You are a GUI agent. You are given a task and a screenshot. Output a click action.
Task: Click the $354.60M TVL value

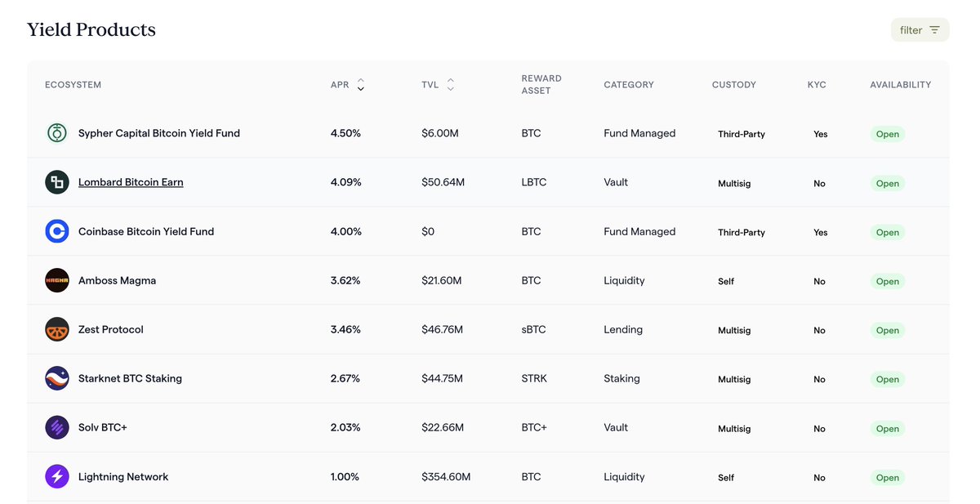tap(446, 476)
